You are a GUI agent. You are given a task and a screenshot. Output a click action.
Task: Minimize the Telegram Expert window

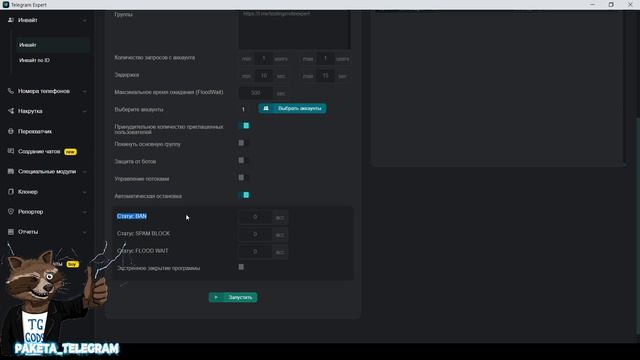pyautogui.click(x=592, y=4)
